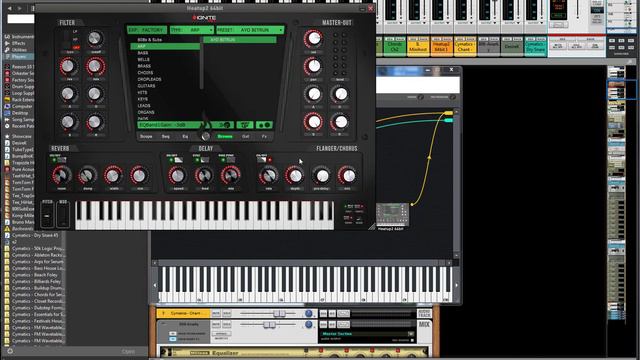Click the Flanger/Chorus depth knob

pos(295,176)
